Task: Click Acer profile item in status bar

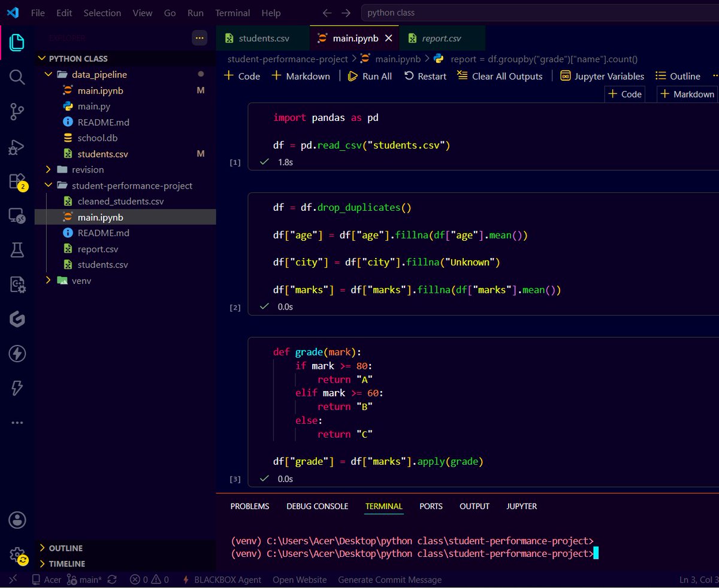Action: pyautogui.click(x=46, y=580)
